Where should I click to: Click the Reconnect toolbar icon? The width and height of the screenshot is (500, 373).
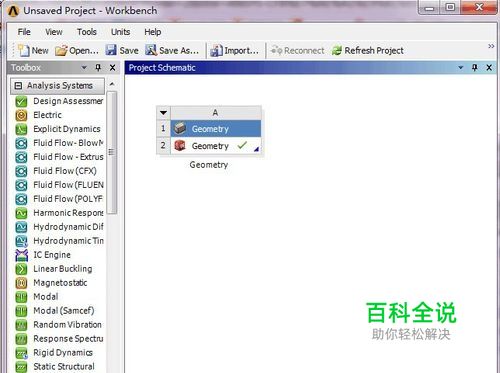[276, 51]
